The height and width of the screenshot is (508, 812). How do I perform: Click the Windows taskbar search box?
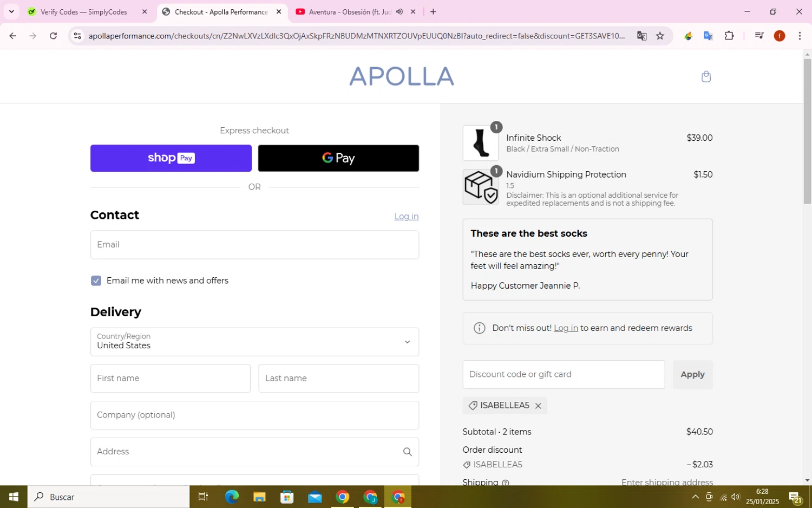coord(109,497)
